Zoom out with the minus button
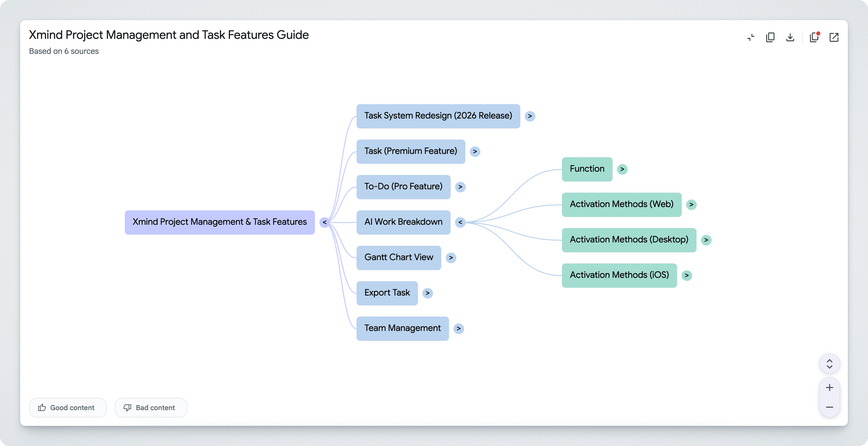Viewport: 868px width, 446px height. point(829,407)
